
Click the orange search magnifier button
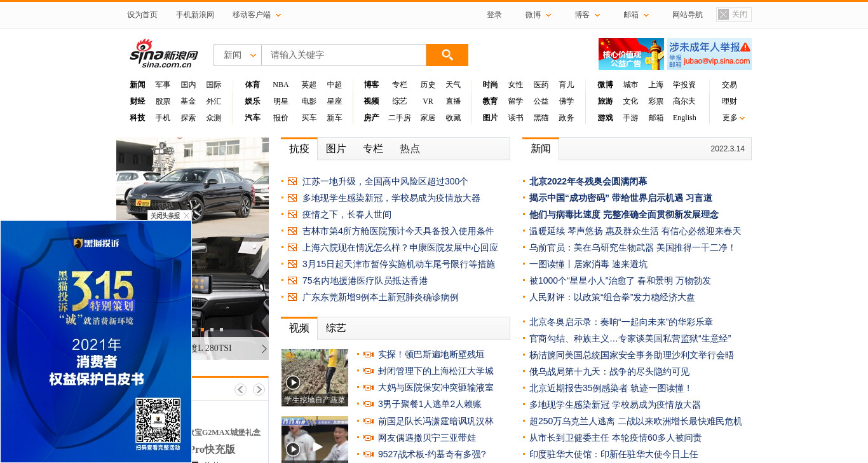pos(447,55)
